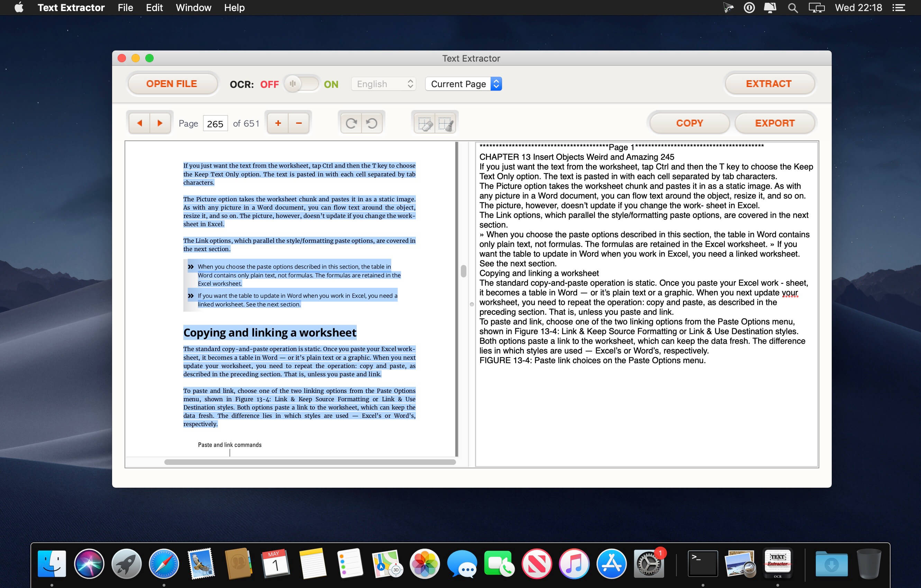
Task: Open the News app in Dock
Action: pos(537,563)
